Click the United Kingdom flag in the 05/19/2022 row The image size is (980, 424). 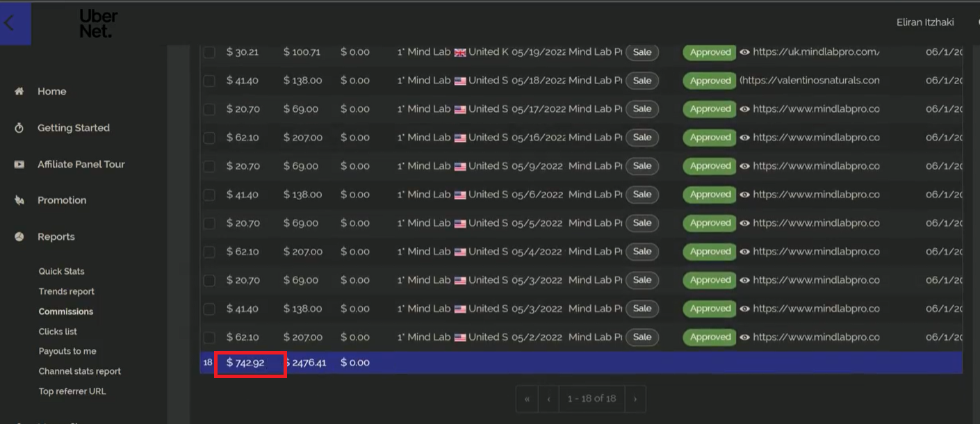pos(460,52)
